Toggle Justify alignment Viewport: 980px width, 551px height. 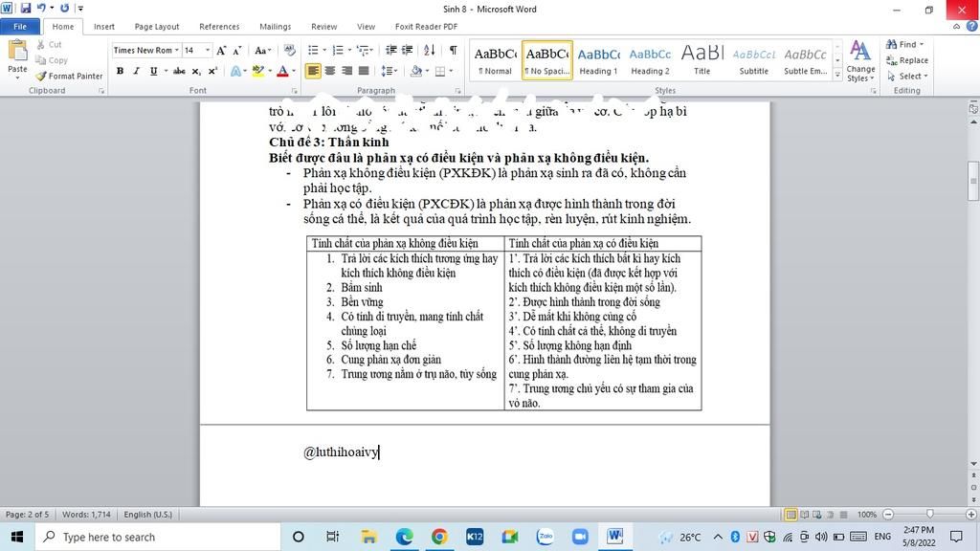(x=364, y=71)
